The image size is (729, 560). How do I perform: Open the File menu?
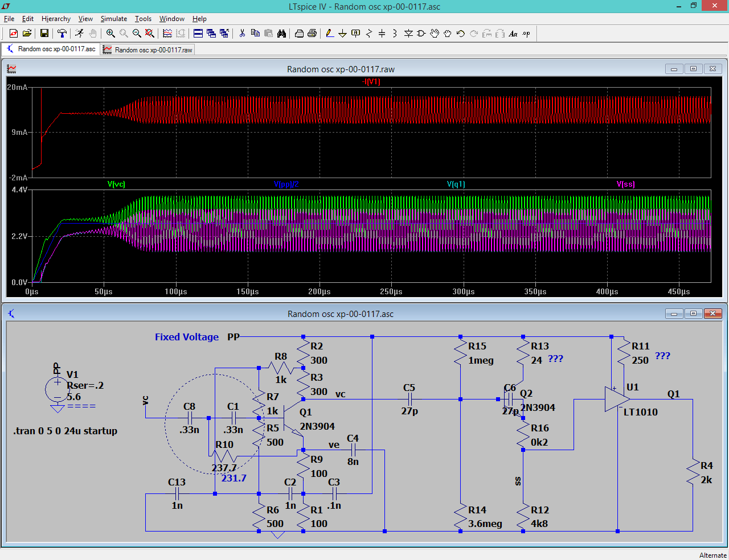(x=9, y=19)
